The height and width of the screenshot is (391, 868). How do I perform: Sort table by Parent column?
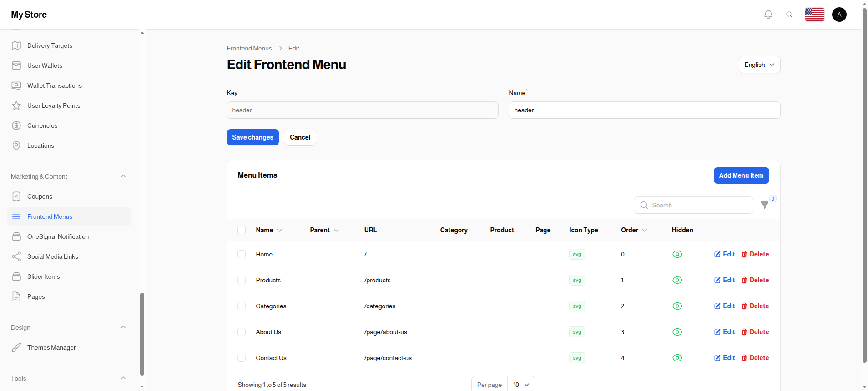click(324, 230)
